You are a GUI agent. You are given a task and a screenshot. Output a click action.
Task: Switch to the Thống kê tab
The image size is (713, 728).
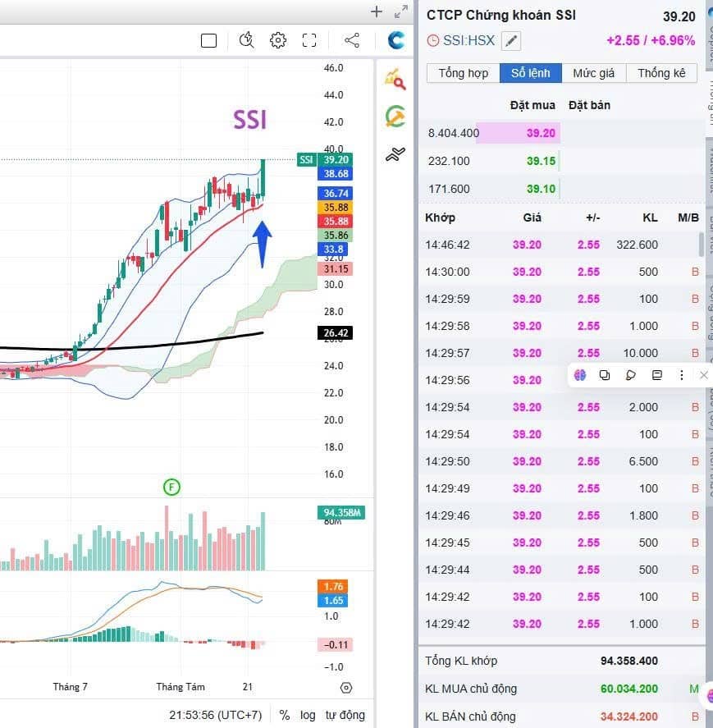tap(661, 73)
